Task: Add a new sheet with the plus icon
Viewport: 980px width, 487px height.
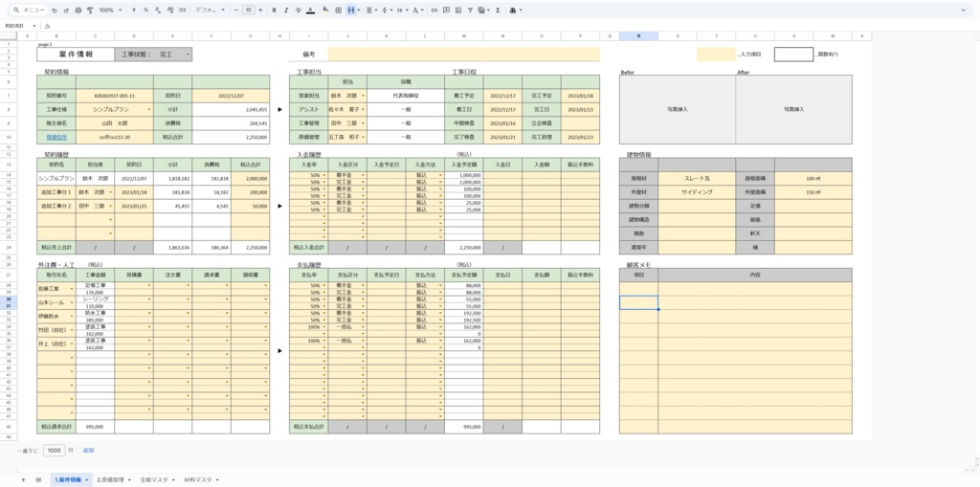Action: pyautogui.click(x=24, y=479)
